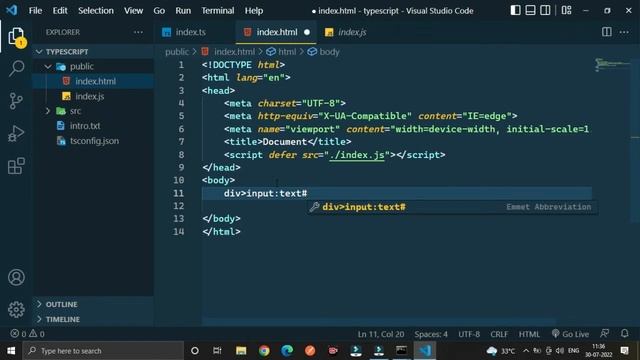Open intro.txt in the file tree
The height and width of the screenshot is (360, 640).
pos(93,126)
